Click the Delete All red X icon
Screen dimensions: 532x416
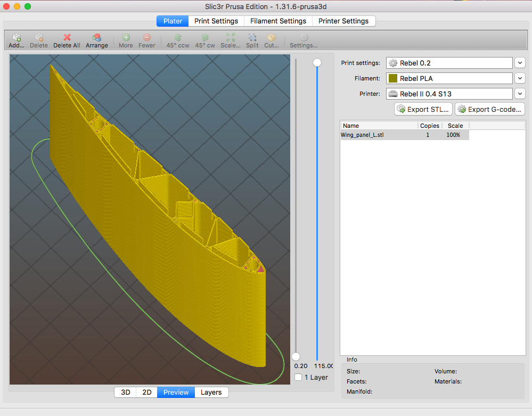(67, 38)
